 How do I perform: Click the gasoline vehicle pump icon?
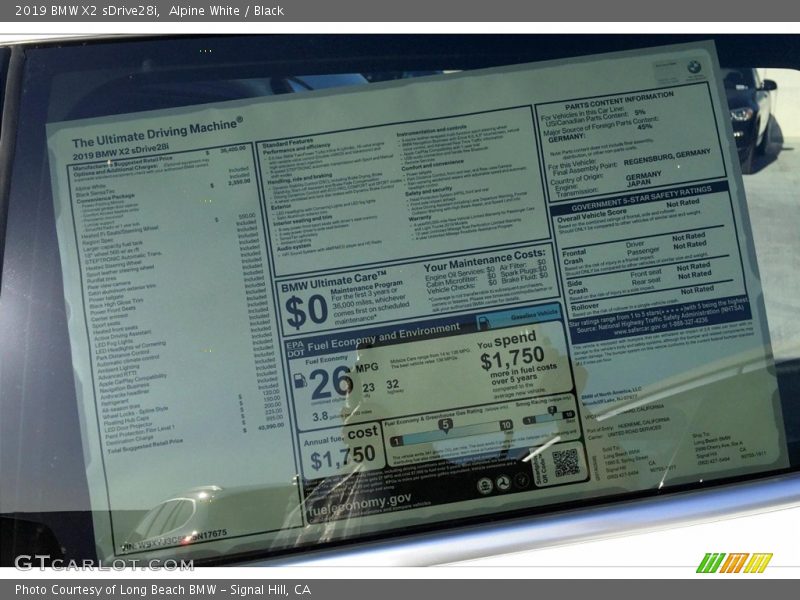coord(483,323)
